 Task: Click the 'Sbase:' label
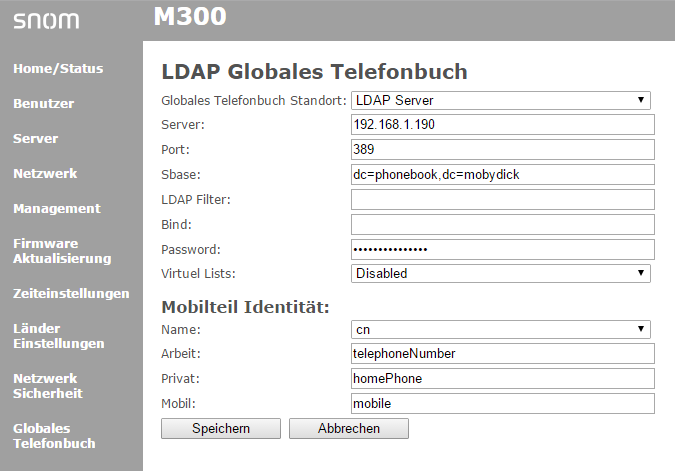181,175
